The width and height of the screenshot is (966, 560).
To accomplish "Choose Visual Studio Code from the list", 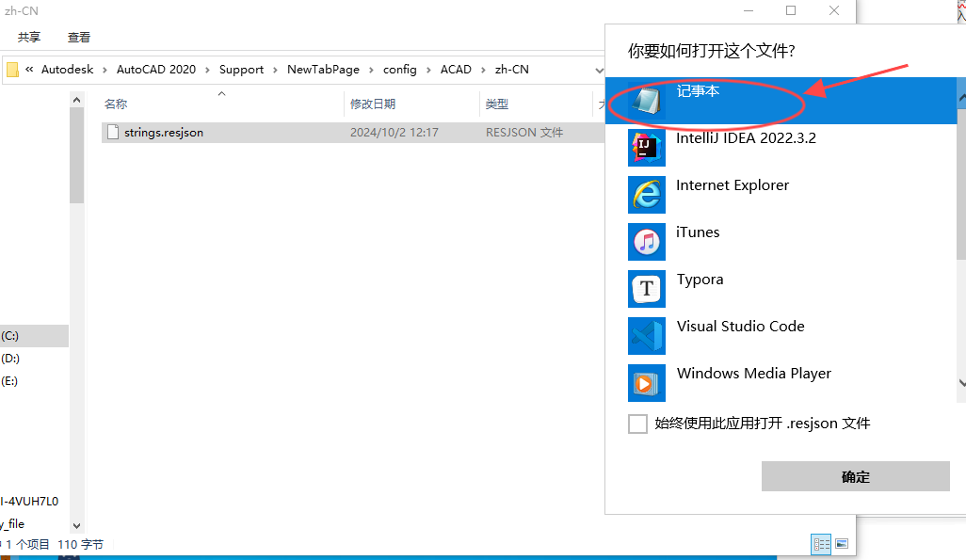I will point(740,327).
